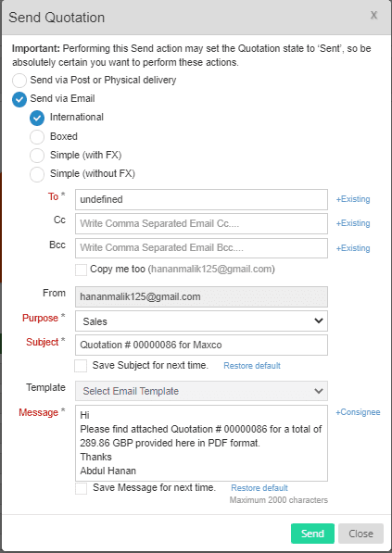Screen dimensions: 392x553
Task: Choose the International email format
Action: tap(37, 118)
